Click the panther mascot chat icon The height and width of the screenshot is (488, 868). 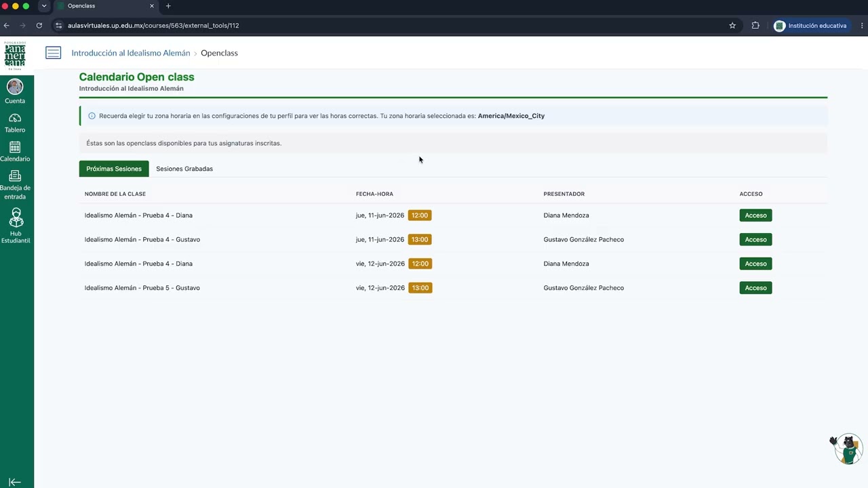846,449
